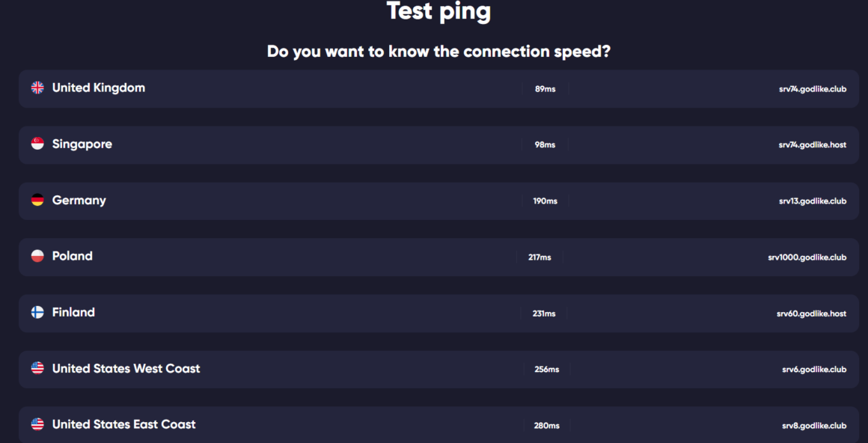Click the Singapore flag icon
868x443 pixels.
tap(37, 144)
